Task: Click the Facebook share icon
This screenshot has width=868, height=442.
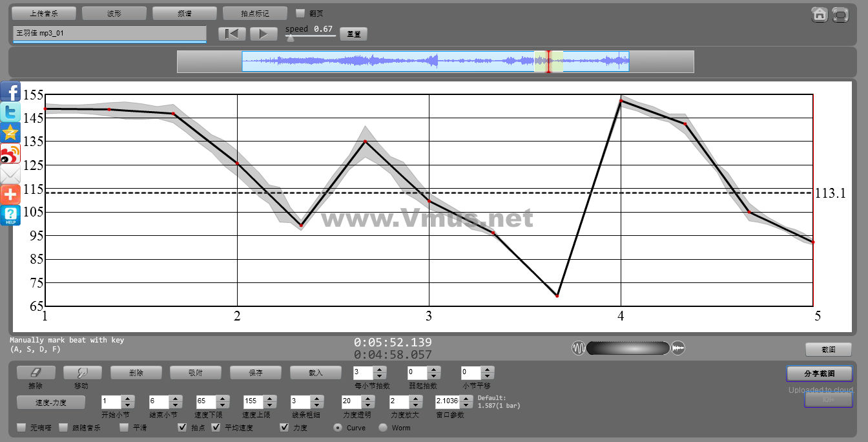Action: click(10, 92)
